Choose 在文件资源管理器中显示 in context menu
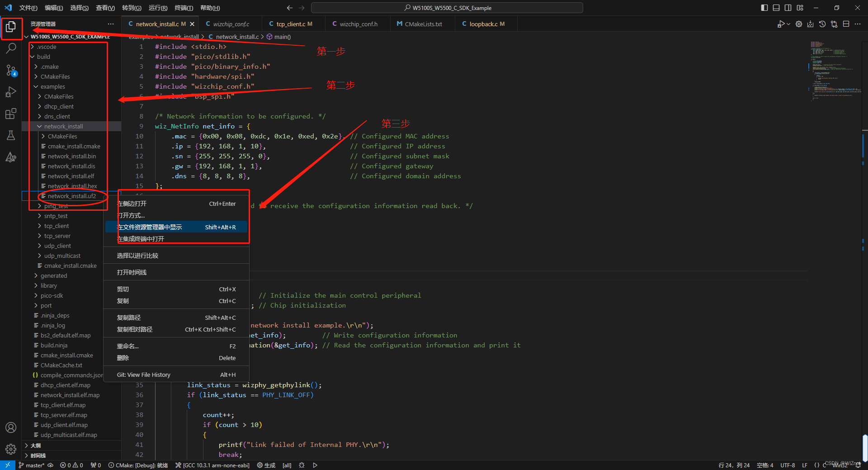868x470 pixels. (177, 227)
